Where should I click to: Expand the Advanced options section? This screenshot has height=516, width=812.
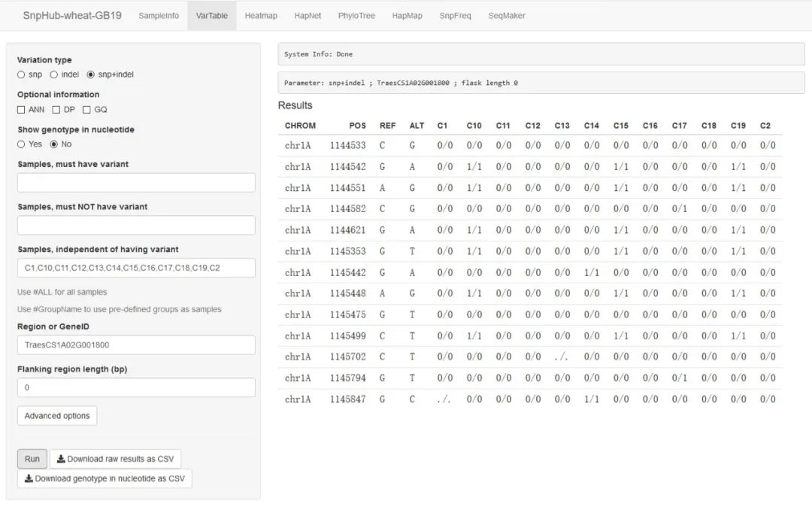pos(57,416)
